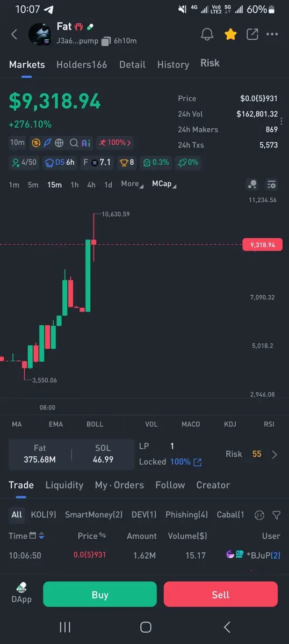Open the trade filter funnel icon
Image resolution: width=289 pixels, height=644 pixels.
276,515
